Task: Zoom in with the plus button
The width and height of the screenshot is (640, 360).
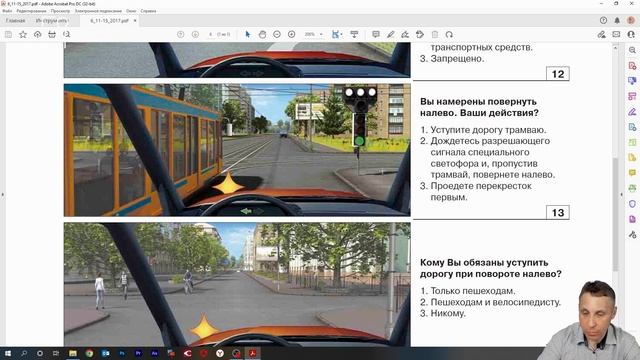Action: click(x=291, y=35)
